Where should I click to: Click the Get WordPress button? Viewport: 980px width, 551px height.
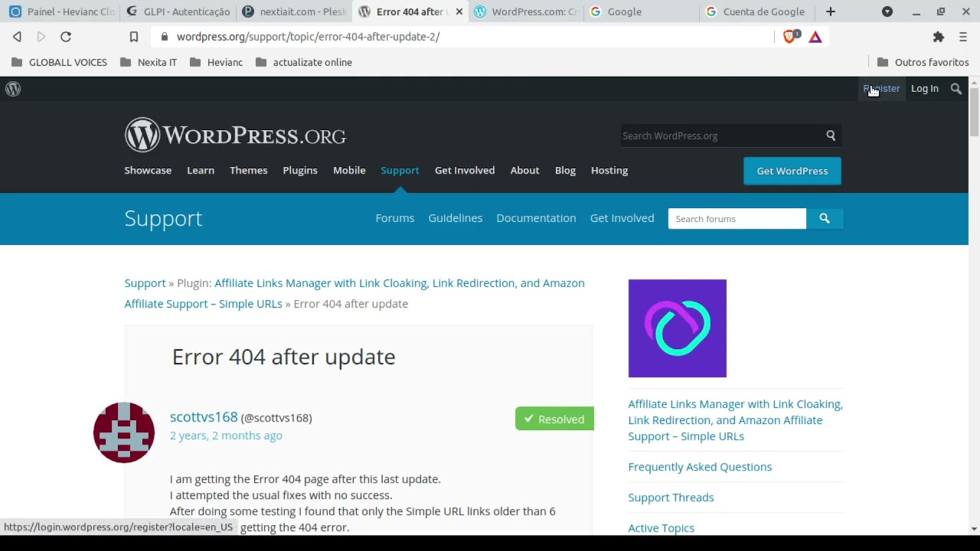pyautogui.click(x=792, y=171)
